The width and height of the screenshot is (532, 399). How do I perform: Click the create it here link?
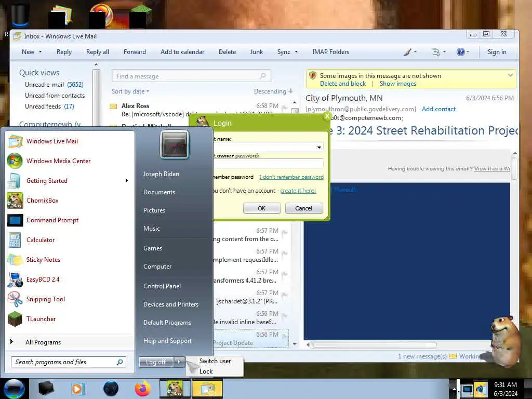pos(298,191)
